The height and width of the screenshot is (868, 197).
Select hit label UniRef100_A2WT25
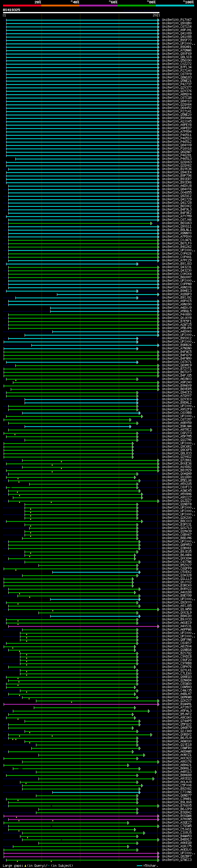[177, 325]
